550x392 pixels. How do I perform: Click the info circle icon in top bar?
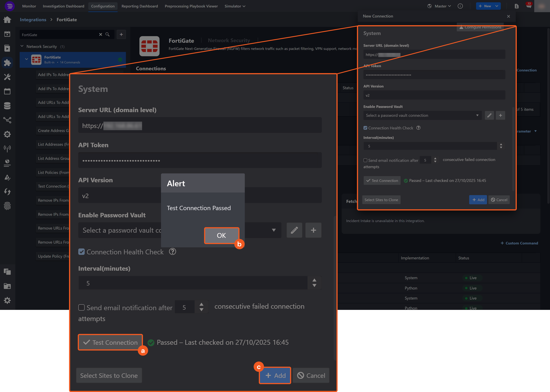(x=460, y=6)
